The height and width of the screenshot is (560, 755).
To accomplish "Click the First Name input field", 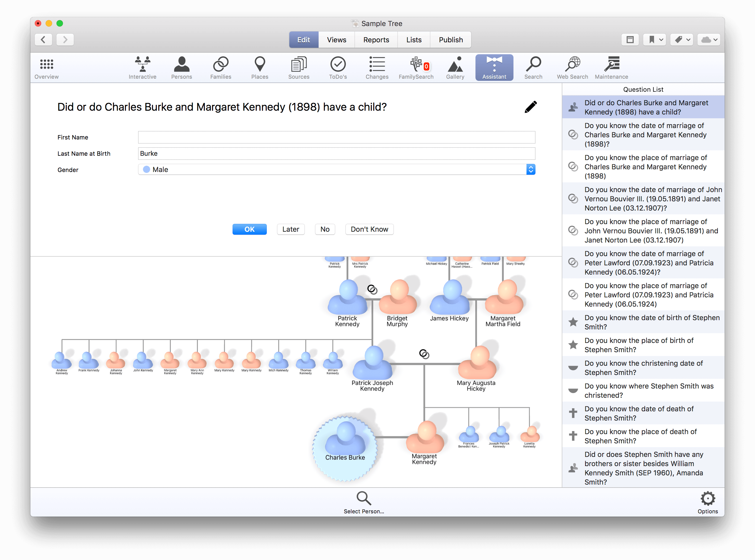I will (336, 137).
